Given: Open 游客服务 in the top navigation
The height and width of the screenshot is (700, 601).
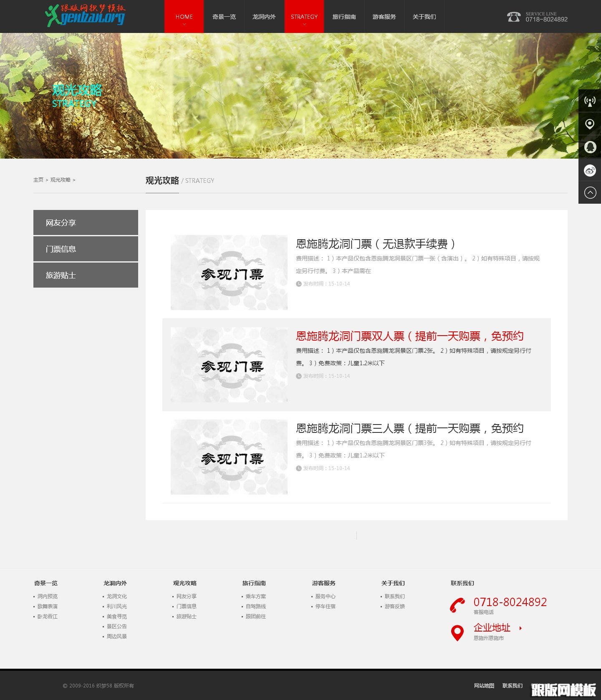Looking at the screenshot, I should click(x=384, y=17).
